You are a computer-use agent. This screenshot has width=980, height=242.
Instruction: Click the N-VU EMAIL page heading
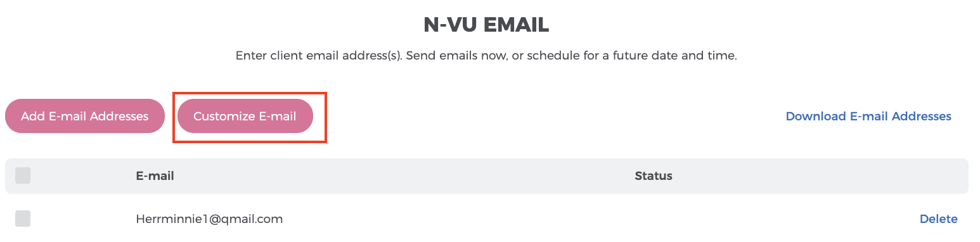click(x=486, y=25)
